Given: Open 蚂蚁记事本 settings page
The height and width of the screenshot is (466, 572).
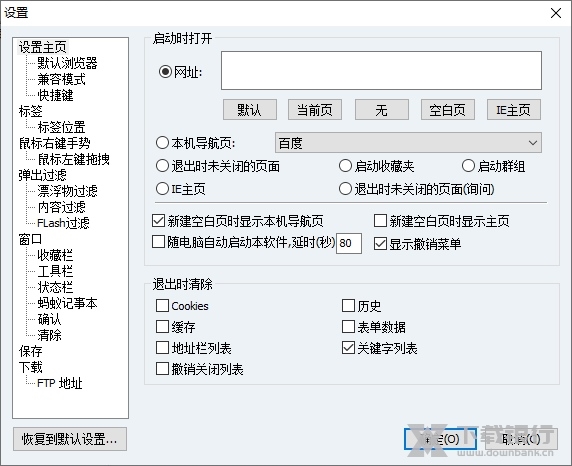Looking at the screenshot, I should click(67, 303).
